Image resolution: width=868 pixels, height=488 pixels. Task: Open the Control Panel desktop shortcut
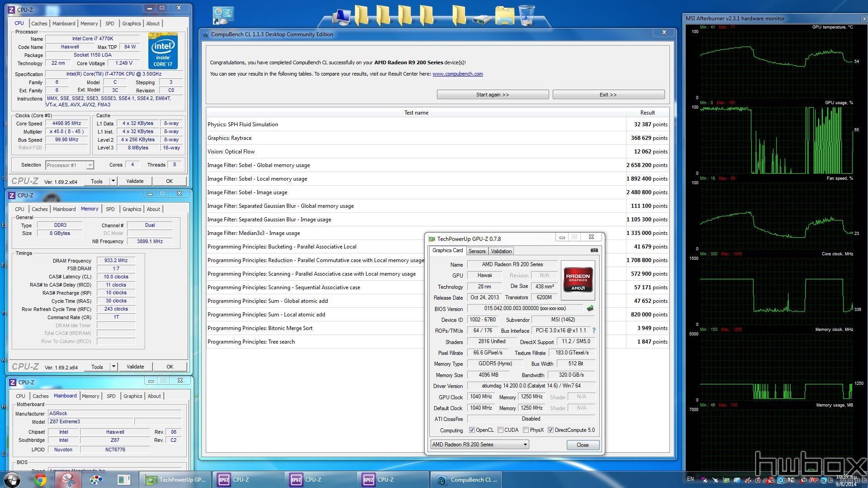click(x=223, y=16)
